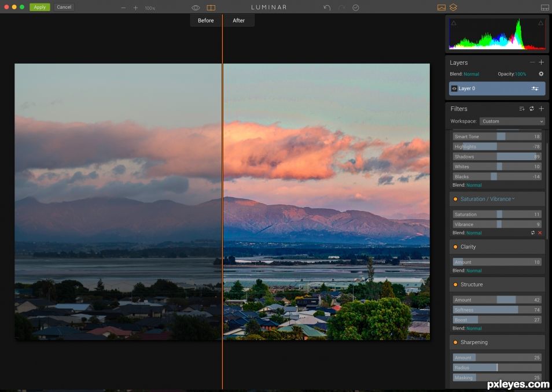The height and width of the screenshot is (392, 552).
Task: Change layer Opacity 100% value
Action: (x=520, y=74)
